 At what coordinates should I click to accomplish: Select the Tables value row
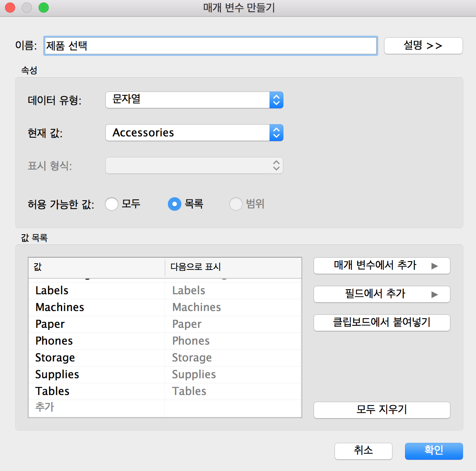coord(97,391)
